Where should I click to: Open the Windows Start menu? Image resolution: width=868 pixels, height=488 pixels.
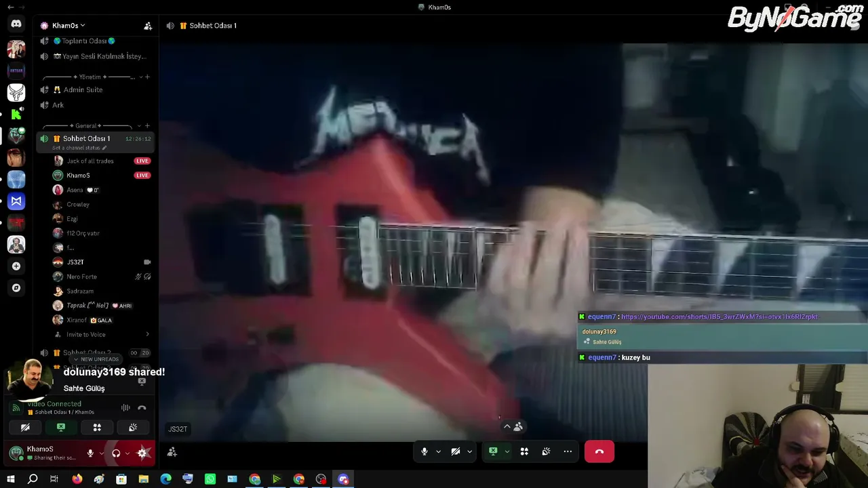click(10, 479)
